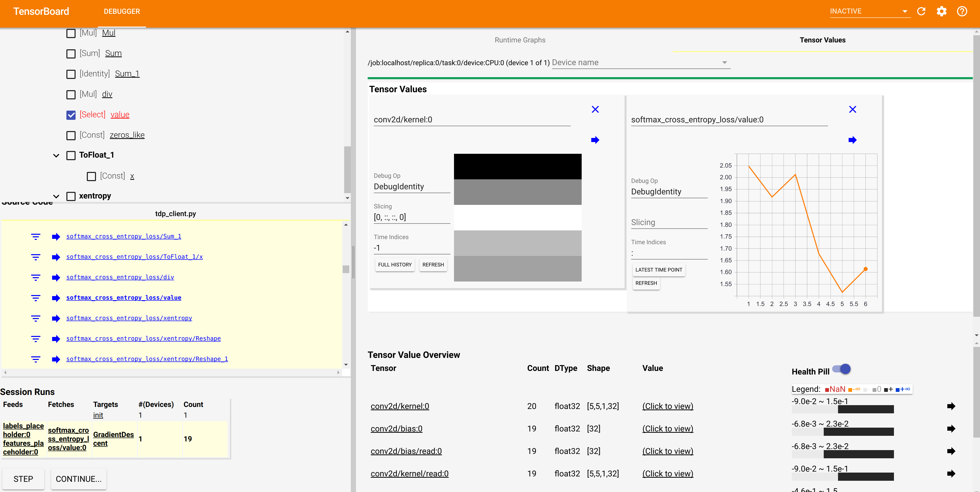Close the softmax_cross_entropy_loss/value:0 tensor card

tap(853, 109)
